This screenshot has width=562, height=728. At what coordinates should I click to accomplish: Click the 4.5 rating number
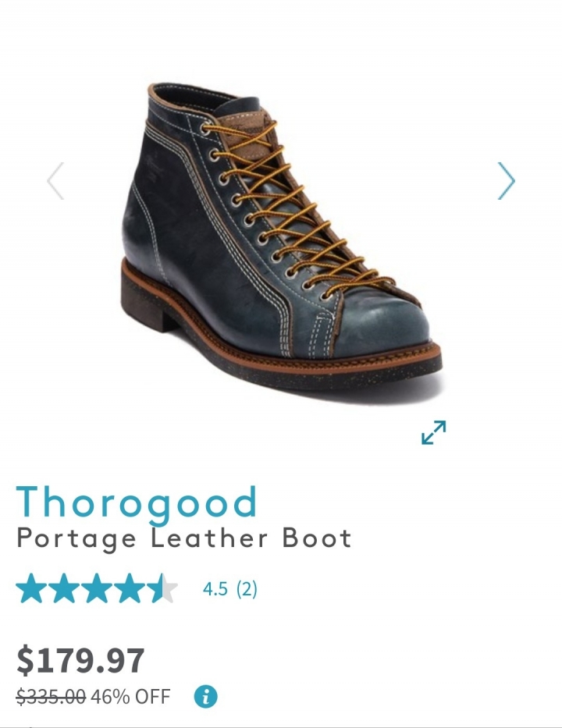pyautogui.click(x=215, y=589)
